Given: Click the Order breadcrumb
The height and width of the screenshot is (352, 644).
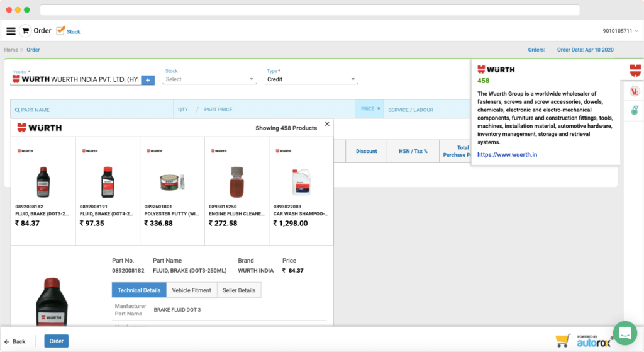Looking at the screenshot, I should (33, 50).
